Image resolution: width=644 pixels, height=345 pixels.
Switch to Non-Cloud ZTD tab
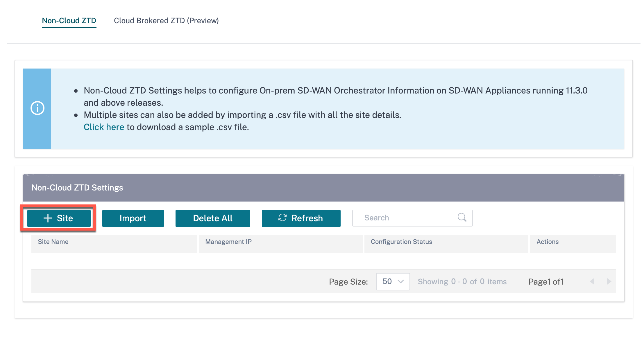tap(69, 21)
